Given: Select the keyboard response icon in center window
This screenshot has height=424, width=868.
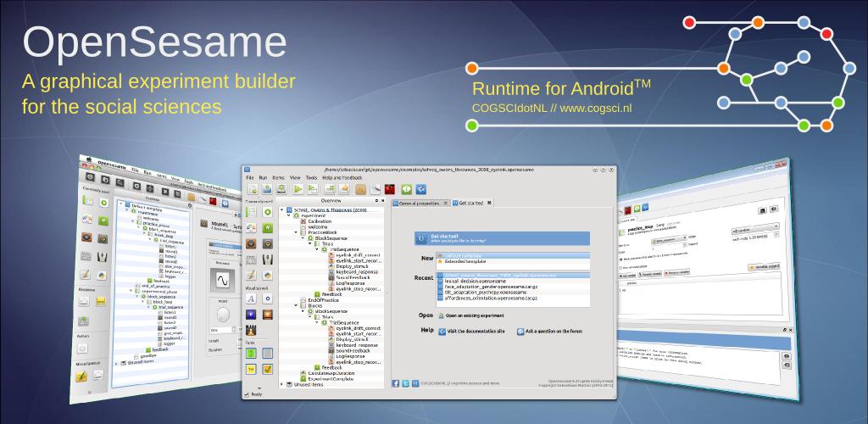Looking at the screenshot, I should pyautogui.click(x=251, y=259).
